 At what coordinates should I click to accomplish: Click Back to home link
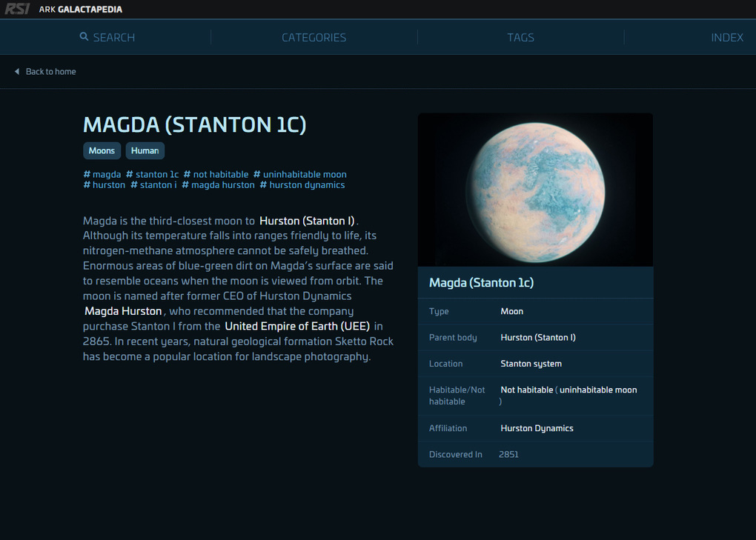click(x=50, y=72)
